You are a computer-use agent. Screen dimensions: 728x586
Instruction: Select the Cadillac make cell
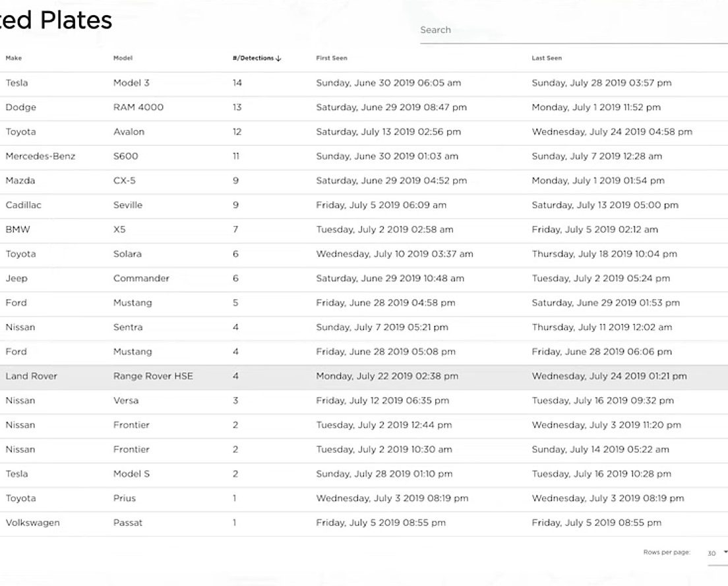tap(23, 205)
